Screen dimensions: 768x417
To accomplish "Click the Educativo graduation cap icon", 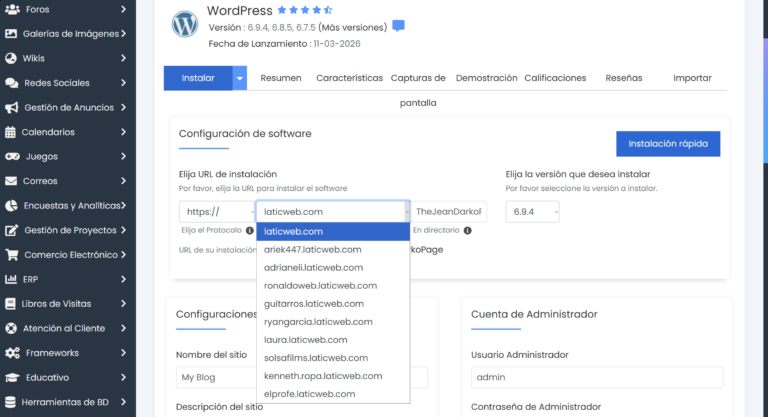I will click(x=12, y=377).
